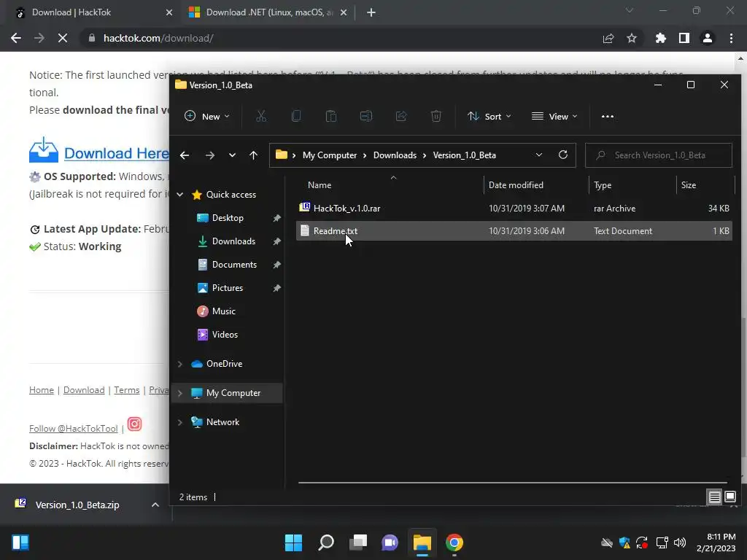Screen dimensions: 747x560
Task: Select Documents in Quick access
Action: pos(234,265)
